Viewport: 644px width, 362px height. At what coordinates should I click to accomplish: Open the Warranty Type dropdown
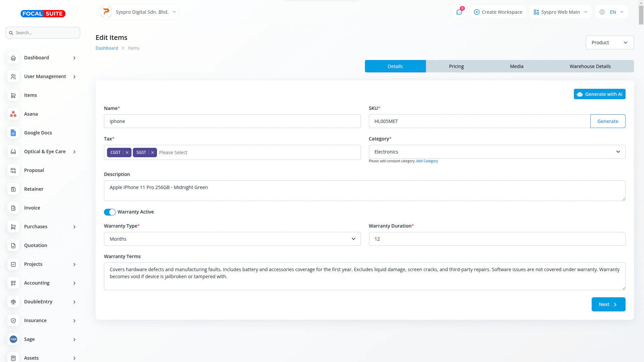point(232,239)
